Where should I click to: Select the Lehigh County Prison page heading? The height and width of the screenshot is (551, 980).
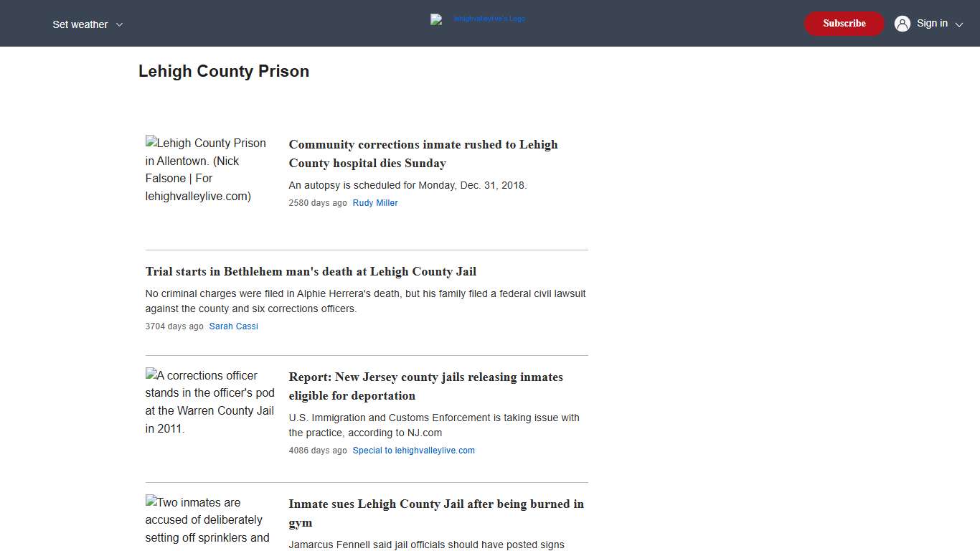point(224,71)
